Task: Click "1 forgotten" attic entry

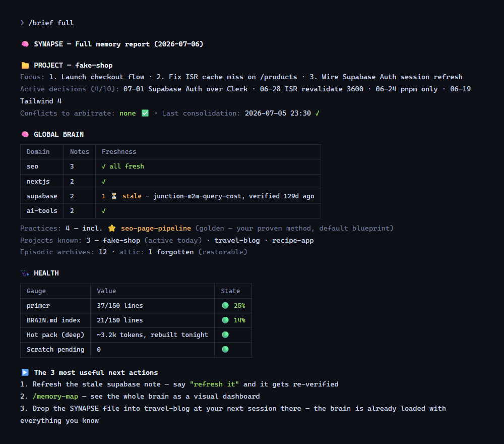Action: (171, 252)
